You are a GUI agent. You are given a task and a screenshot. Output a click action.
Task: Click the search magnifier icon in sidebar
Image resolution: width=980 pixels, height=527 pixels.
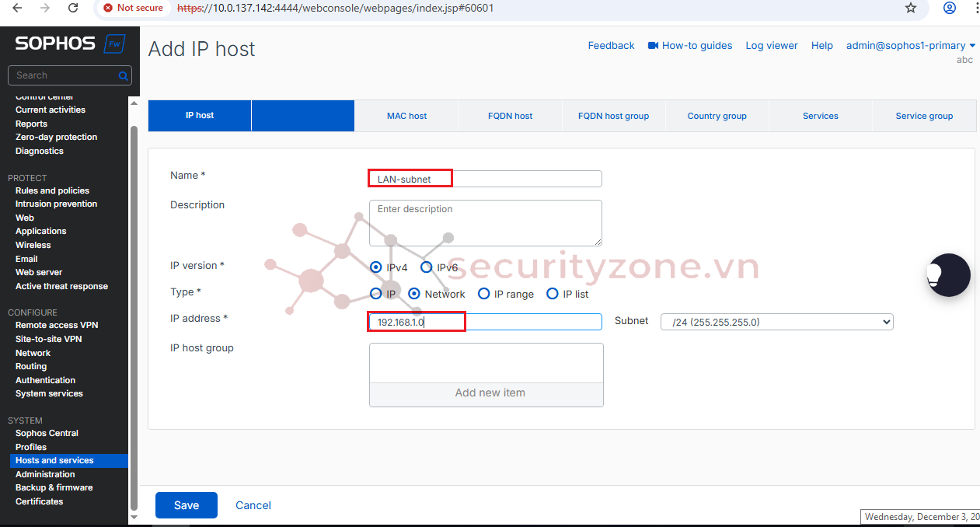[x=123, y=75]
